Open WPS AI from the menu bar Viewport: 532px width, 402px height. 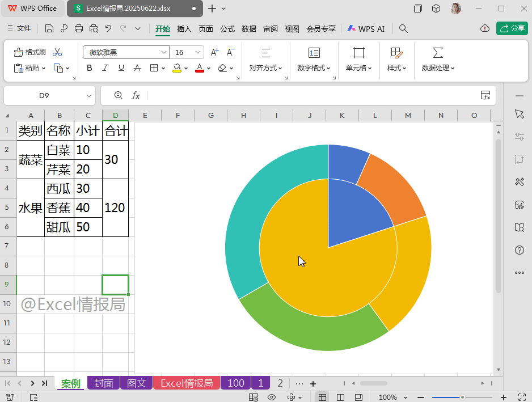(x=366, y=28)
